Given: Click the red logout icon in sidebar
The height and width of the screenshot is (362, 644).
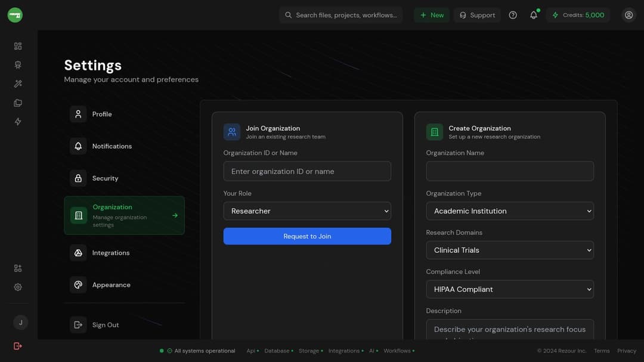Looking at the screenshot, I should click(18, 346).
